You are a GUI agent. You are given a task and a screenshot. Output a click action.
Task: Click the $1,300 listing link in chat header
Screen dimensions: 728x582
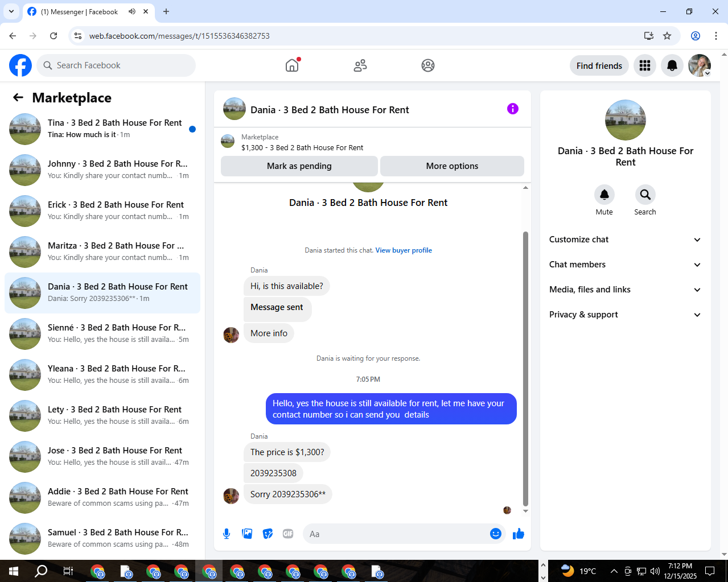pos(302,147)
